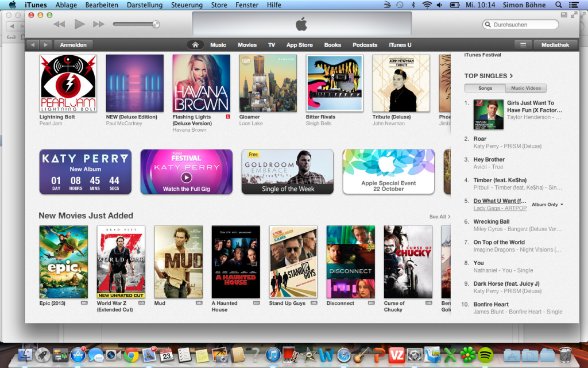Expand the TOP SINGLES chevron heading
Viewport: 588px width, 368px height.
point(488,76)
